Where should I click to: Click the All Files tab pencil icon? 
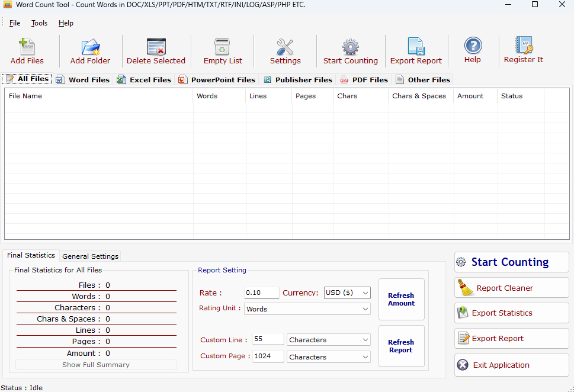10,78
